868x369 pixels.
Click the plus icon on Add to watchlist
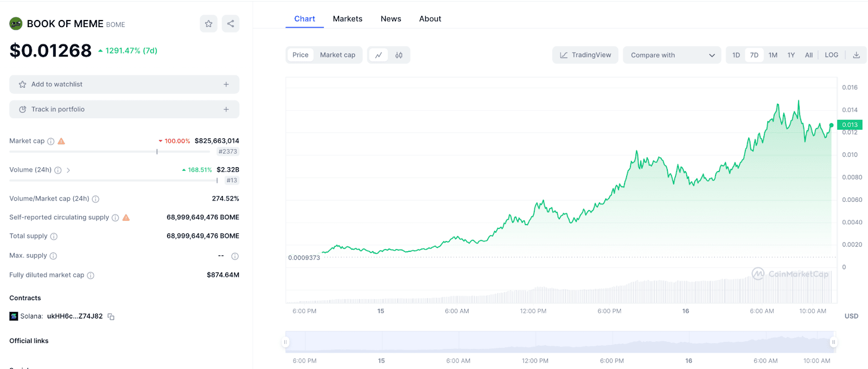tap(226, 84)
